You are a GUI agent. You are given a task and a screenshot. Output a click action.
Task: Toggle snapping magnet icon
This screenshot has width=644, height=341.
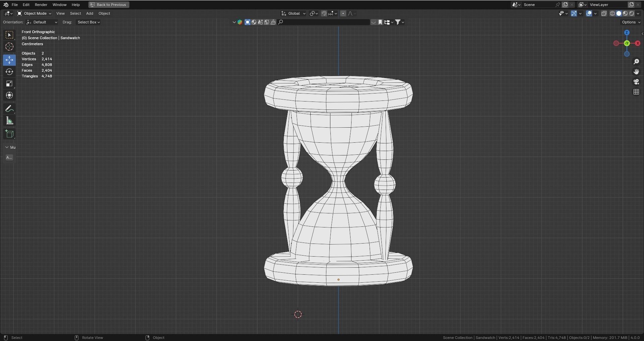click(x=324, y=13)
